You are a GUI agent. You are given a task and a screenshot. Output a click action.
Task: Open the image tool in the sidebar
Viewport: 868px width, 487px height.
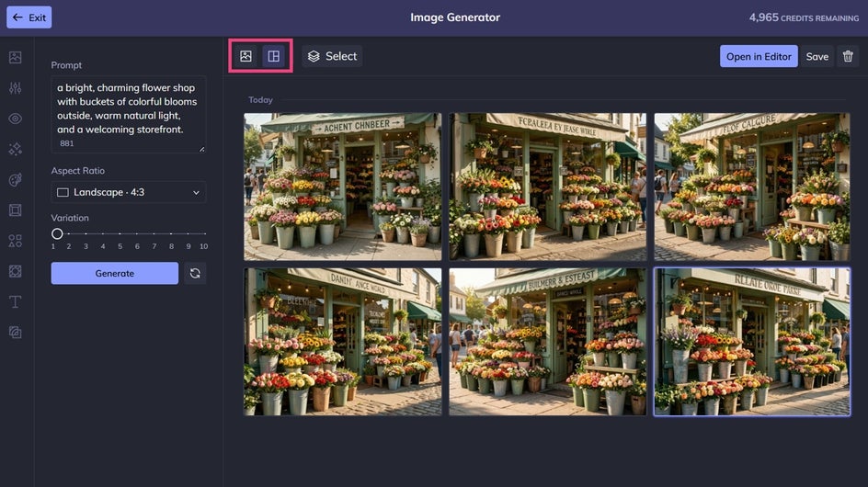pyautogui.click(x=16, y=58)
